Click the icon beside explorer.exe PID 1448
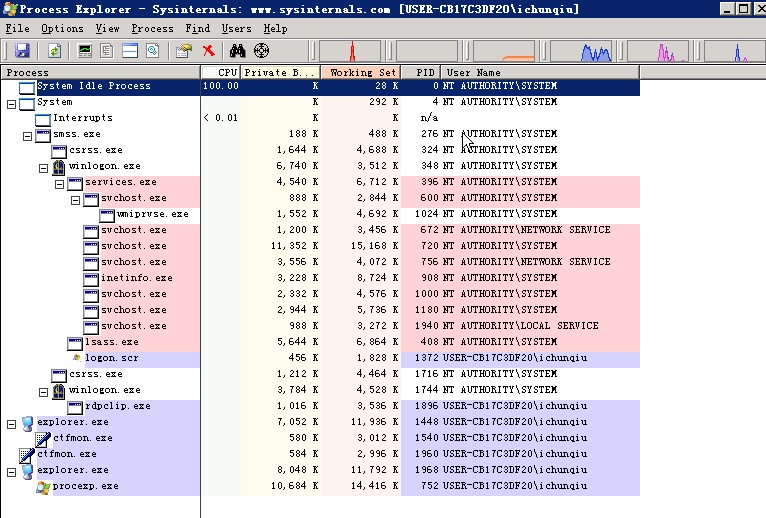766x518 pixels. [x=27, y=424]
